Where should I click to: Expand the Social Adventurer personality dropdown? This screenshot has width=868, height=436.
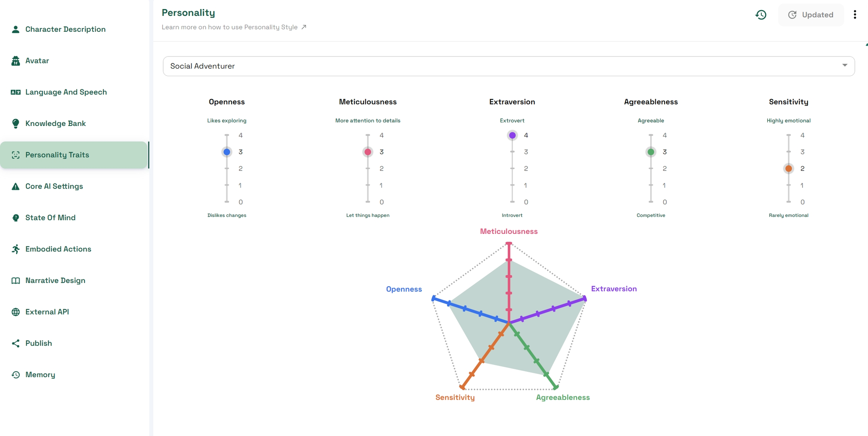(509, 66)
